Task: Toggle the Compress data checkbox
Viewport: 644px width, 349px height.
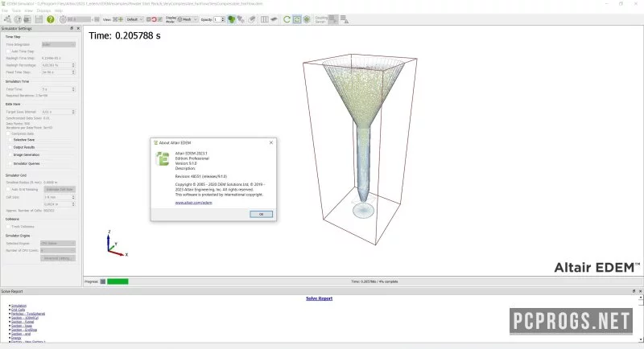Action: [8, 133]
